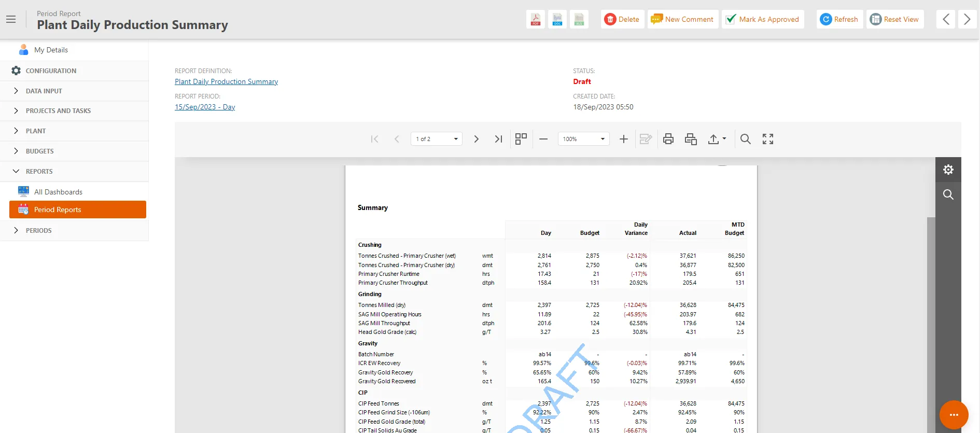Open search panel in dark side strip
This screenshot has width=980, height=433.
[x=948, y=194]
